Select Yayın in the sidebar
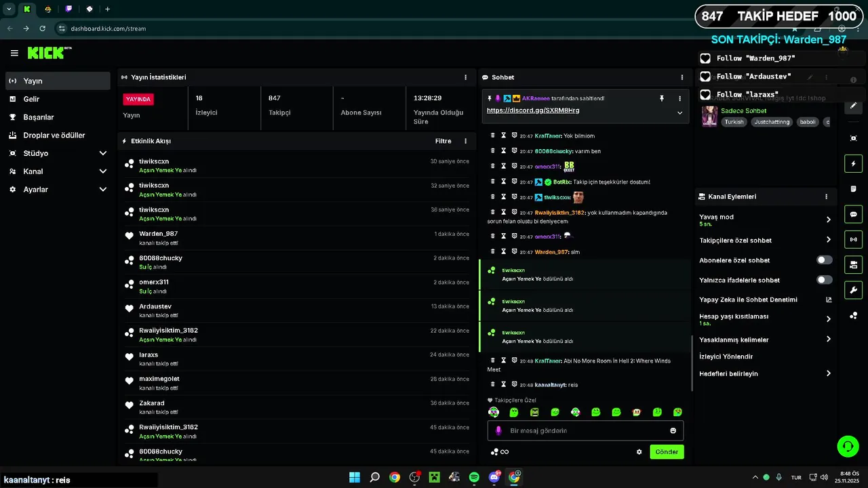This screenshot has width=868, height=488. (58, 81)
